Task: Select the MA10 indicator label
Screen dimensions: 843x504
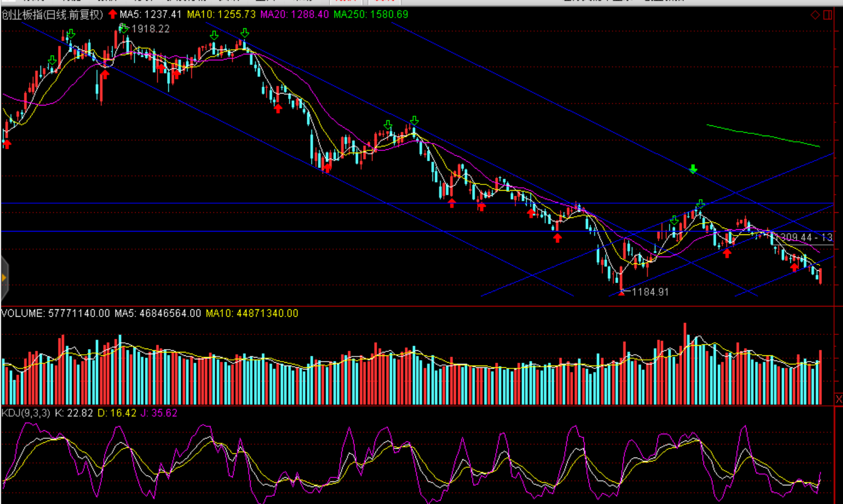Action: (x=222, y=14)
